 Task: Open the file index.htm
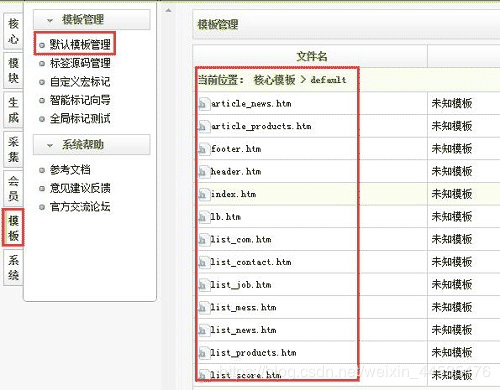[x=233, y=194]
